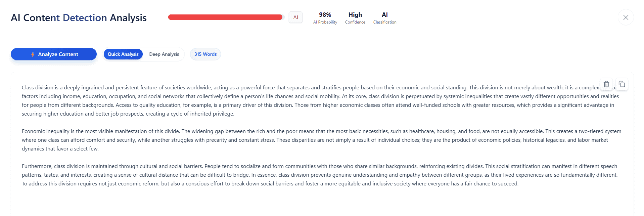Copy the text with the copy icon

pos(622,84)
